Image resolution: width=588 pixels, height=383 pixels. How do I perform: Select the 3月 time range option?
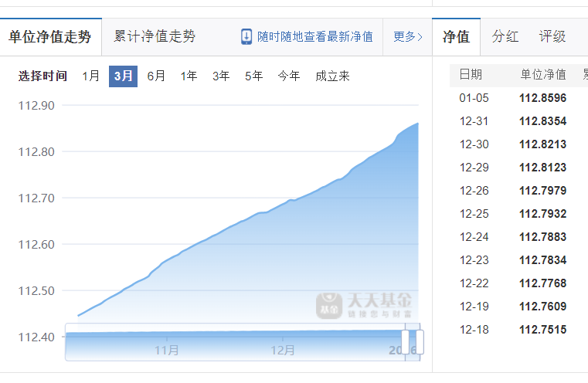tap(123, 76)
